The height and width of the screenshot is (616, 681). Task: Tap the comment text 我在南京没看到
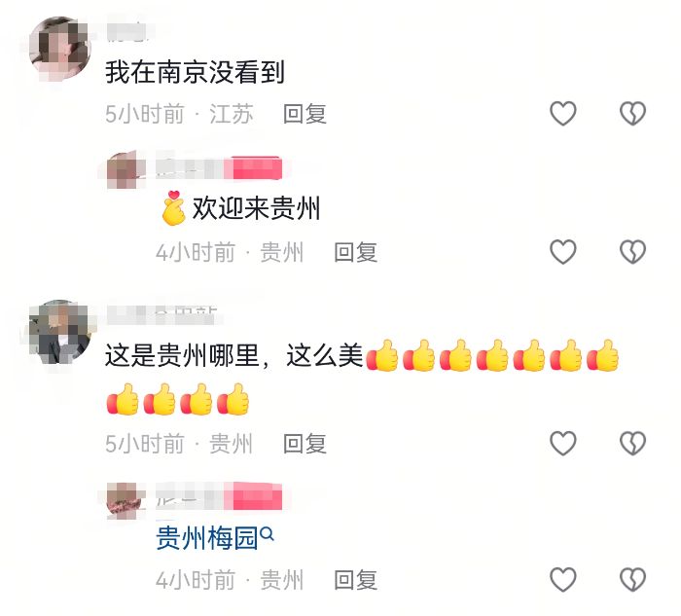point(195,72)
